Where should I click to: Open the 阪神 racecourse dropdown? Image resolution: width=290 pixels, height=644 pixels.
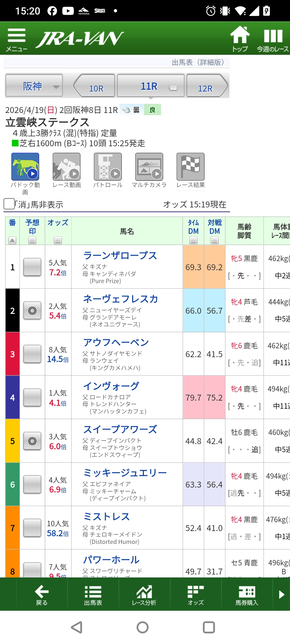(x=34, y=86)
